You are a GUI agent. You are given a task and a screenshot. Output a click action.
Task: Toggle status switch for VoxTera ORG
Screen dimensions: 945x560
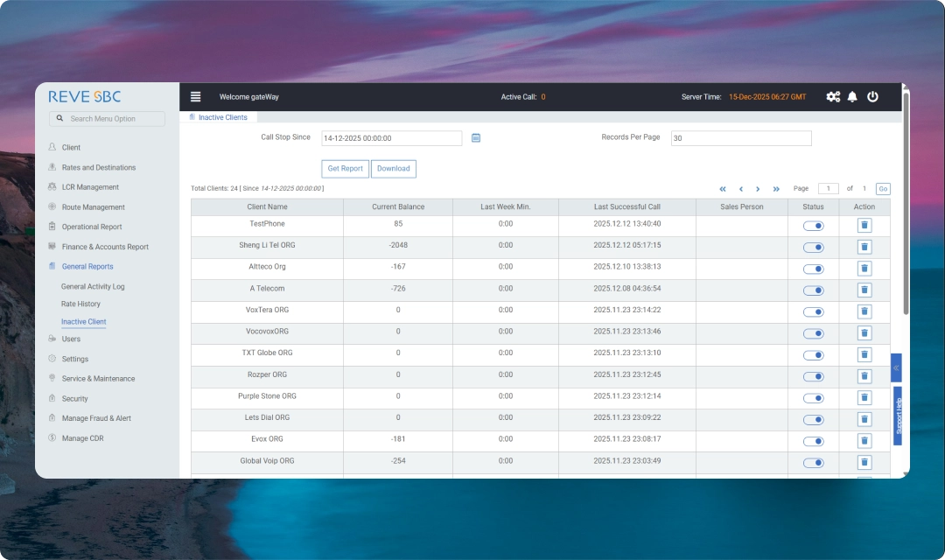point(813,311)
